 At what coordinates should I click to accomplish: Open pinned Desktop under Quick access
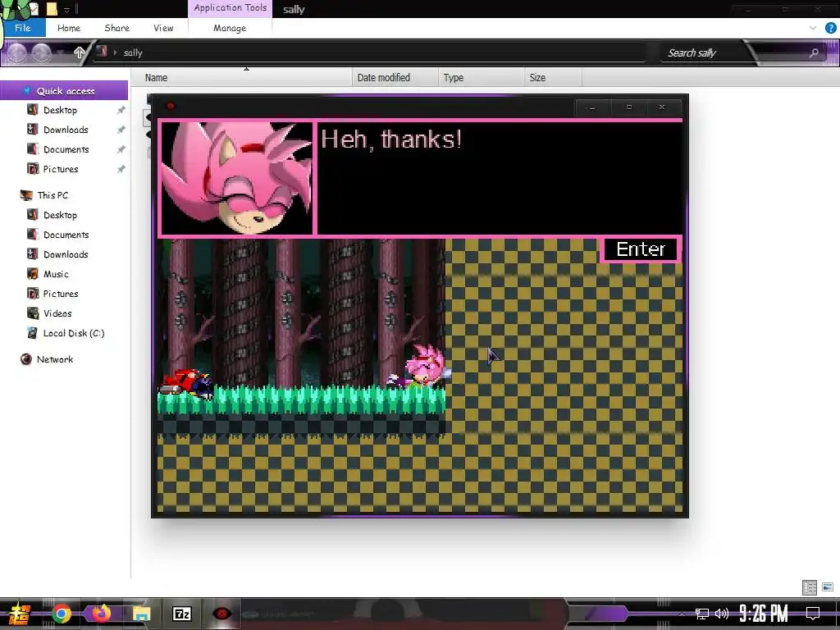click(x=60, y=110)
